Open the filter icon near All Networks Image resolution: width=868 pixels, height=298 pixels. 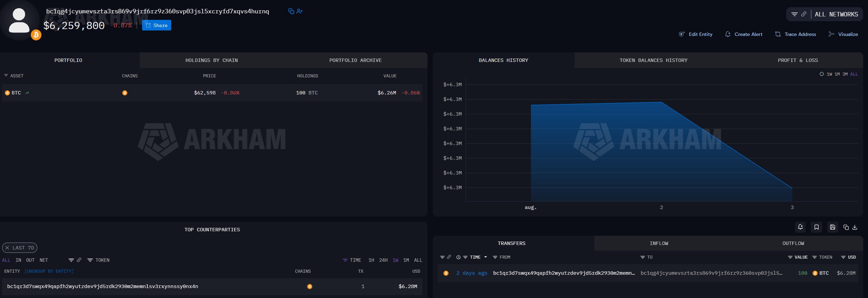click(794, 14)
